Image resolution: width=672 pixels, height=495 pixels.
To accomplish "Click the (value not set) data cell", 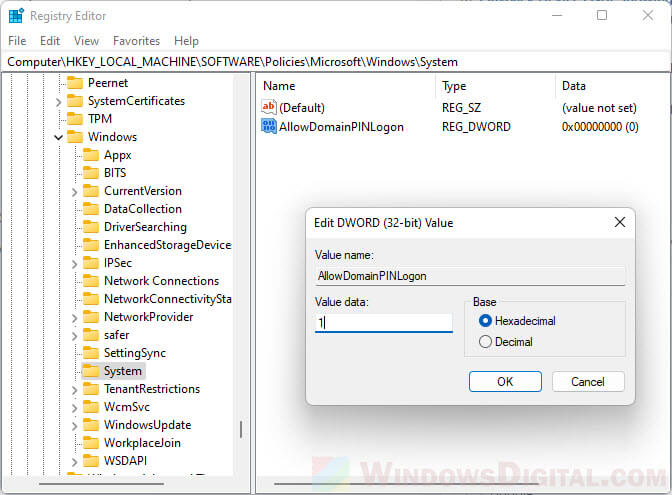I will [x=599, y=108].
